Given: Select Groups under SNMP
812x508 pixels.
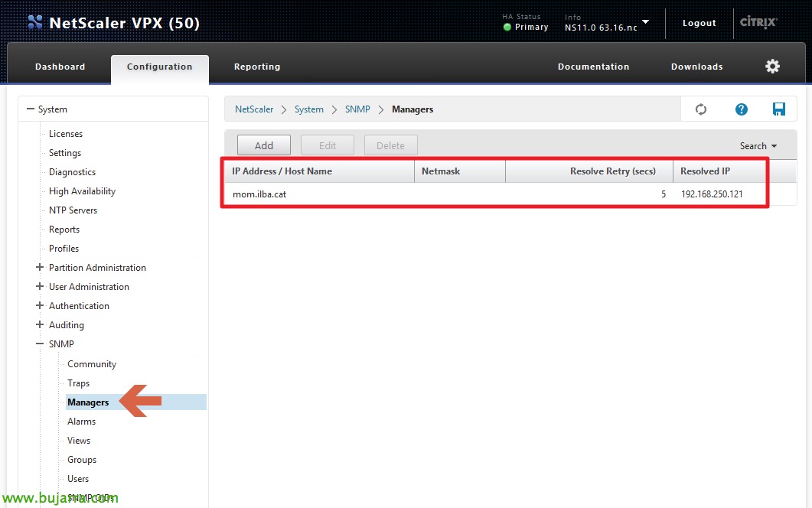Looking at the screenshot, I should [x=82, y=460].
